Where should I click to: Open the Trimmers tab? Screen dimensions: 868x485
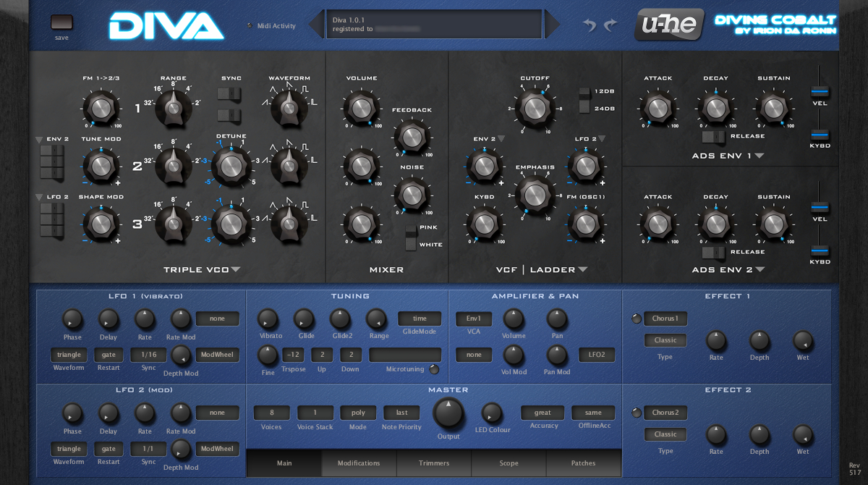(x=434, y=463)
